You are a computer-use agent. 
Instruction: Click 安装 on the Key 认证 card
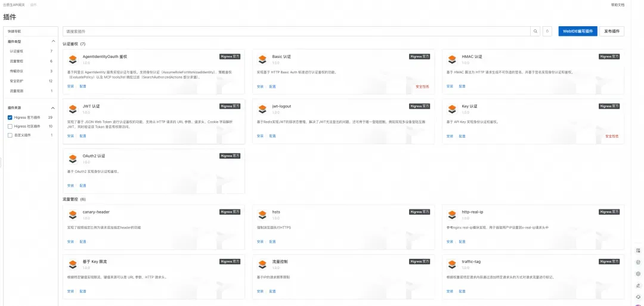450,136
